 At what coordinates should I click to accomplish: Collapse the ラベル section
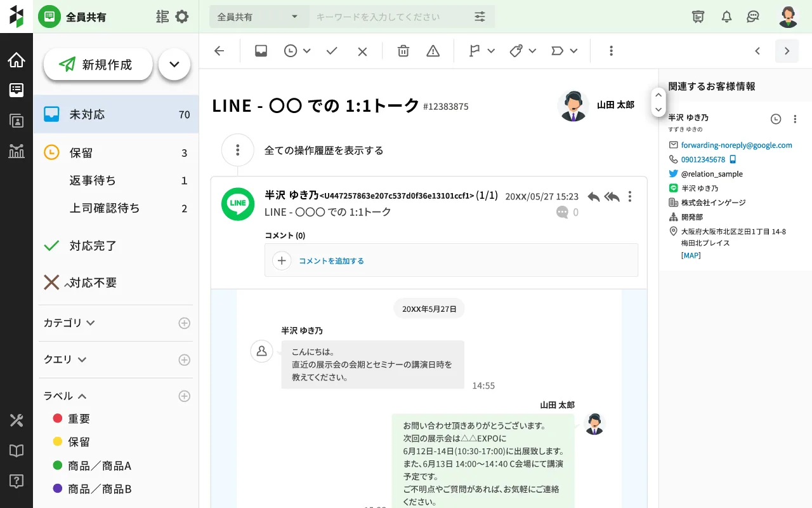[65, 396]
